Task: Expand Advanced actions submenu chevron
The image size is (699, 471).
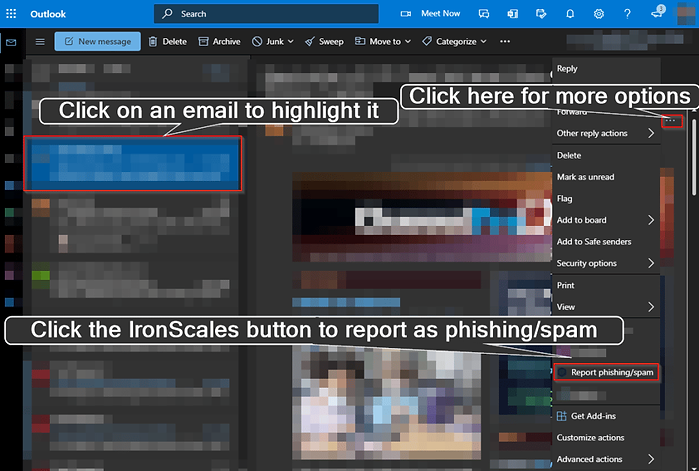Action: point(651,459)
